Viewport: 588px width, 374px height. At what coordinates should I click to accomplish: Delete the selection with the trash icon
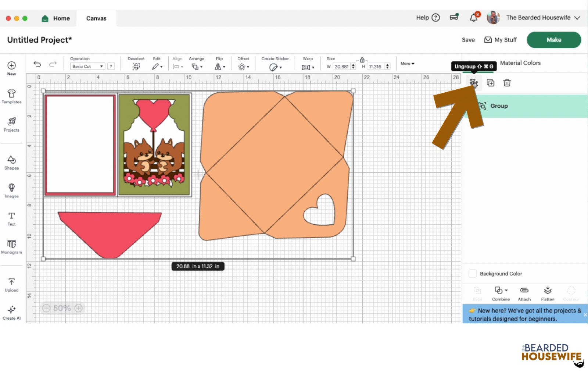507,83
